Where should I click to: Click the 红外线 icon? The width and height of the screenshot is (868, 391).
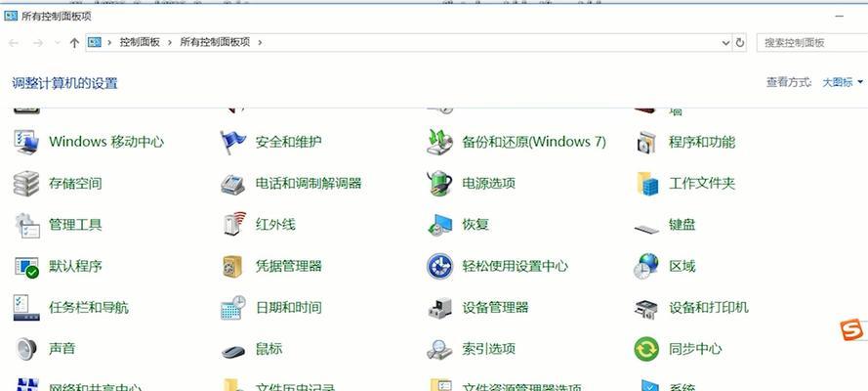[233, 225]
